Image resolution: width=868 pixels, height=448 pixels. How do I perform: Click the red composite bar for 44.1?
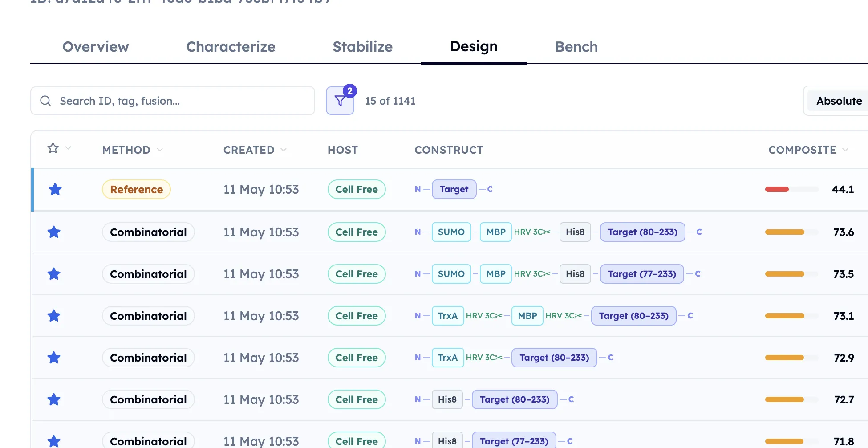tap(777, 189)
